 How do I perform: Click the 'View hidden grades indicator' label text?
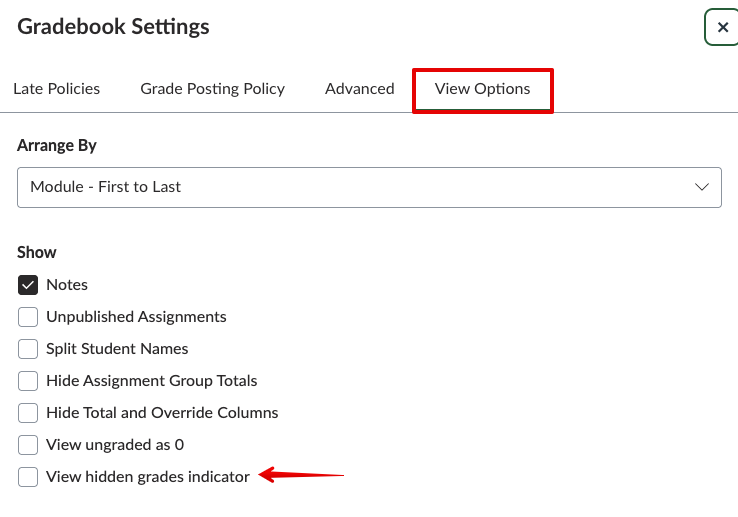[x=148, y=477]
